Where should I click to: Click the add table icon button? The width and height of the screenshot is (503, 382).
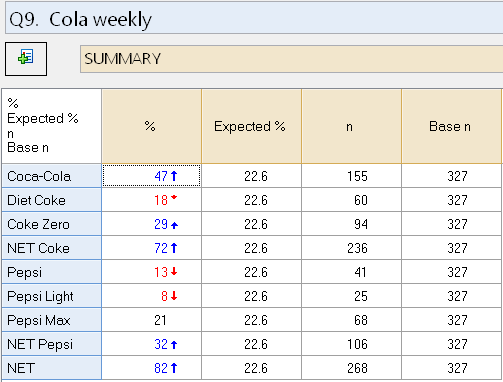pos(26,59)
